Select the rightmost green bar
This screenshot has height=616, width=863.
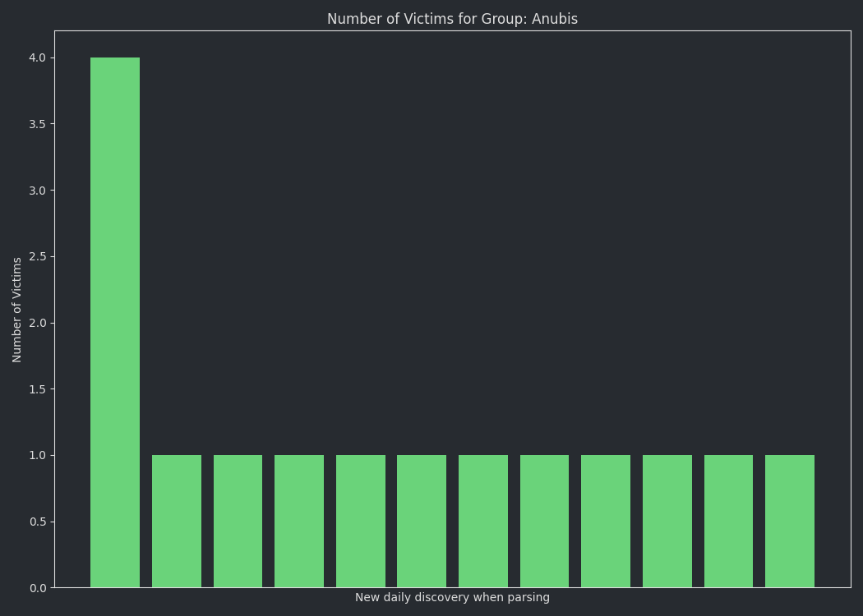tap(790, 522)
